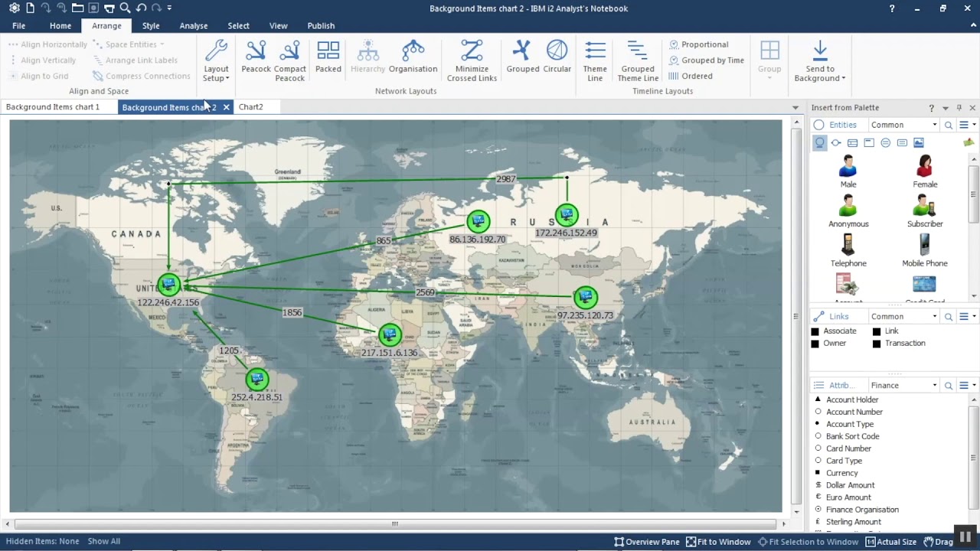Select the 97.235.120.73 computer entity
The image size is (980, 551).
585,297
